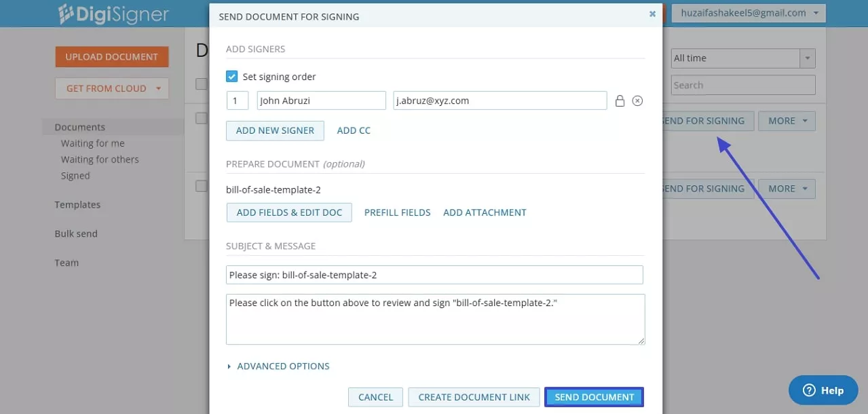Open Documents in the sidebar
Viewport: 868px width, 414px height.
(80, 127)
